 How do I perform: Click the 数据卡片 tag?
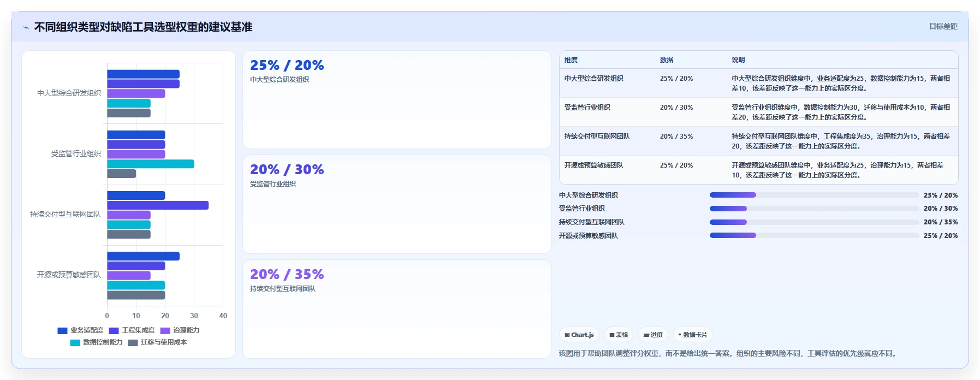(x=693, y=335)
